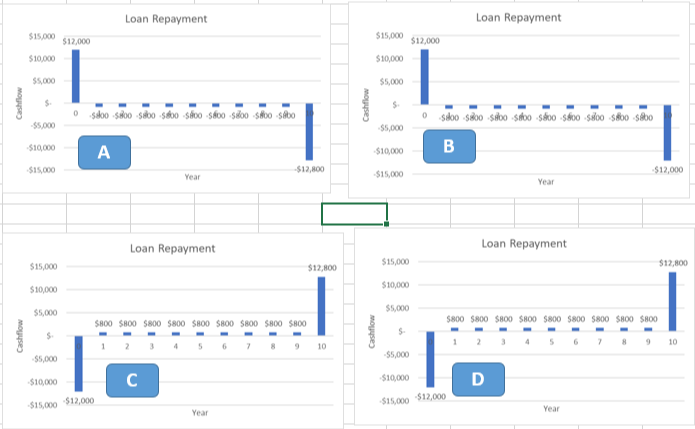This screenshot has height=429, width=695.
Task: Select the $12,800 bar in chart C
Action: (x=321, y=306)
